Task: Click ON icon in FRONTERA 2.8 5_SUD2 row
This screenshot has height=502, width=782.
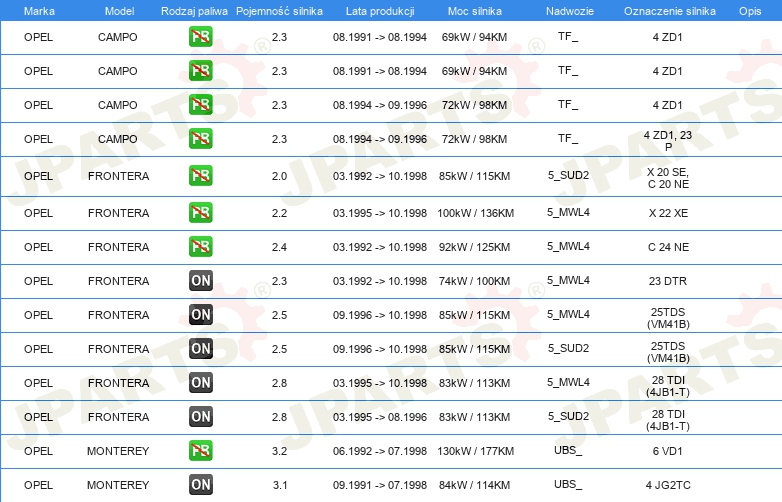Action: (200, 416)
